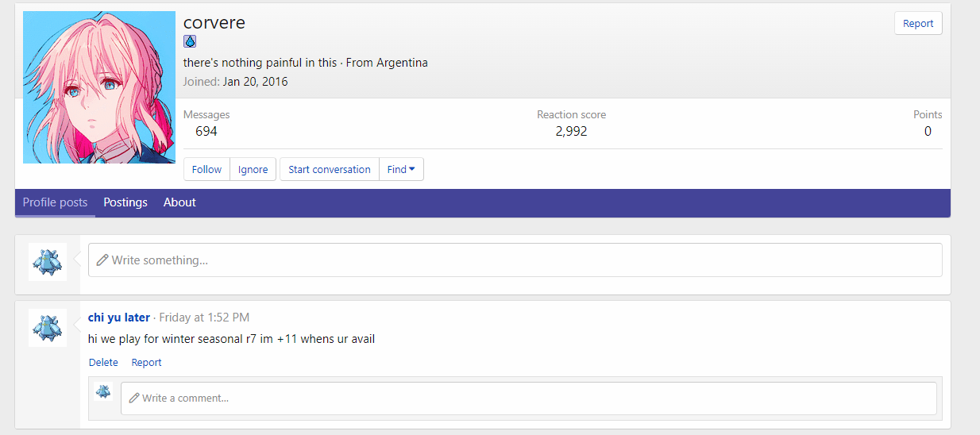The image size is (980, 435).
Task: Click the small avatar beside the comment box
Action: pos(102,391)
